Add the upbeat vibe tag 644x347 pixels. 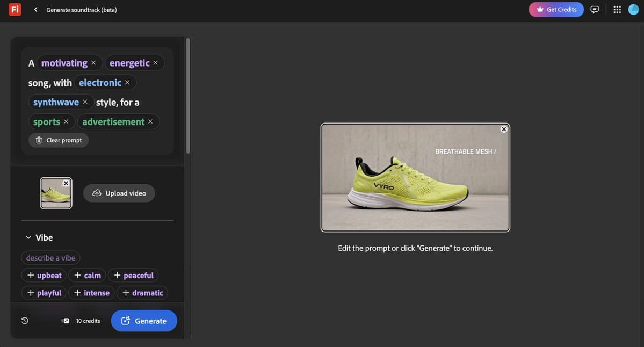[44, 276]
